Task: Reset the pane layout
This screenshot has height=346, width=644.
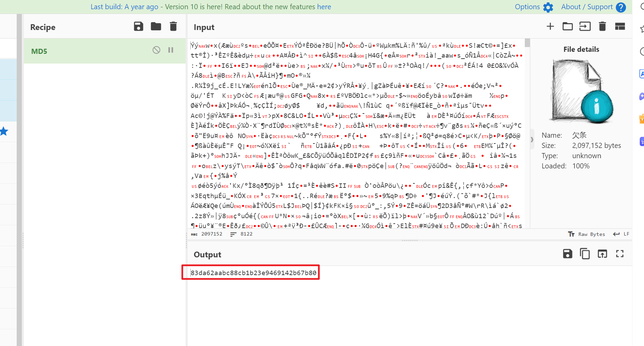Action: pyautogui.click(x=620, y=27)
